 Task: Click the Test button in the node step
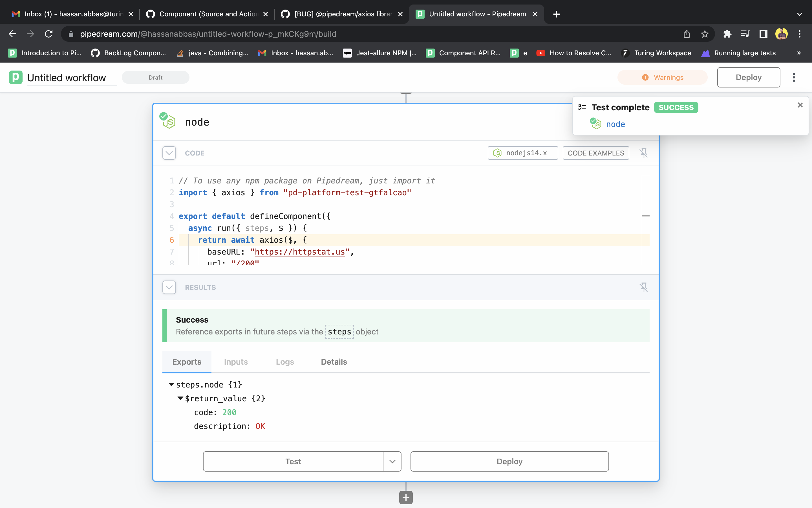point(293,461)
